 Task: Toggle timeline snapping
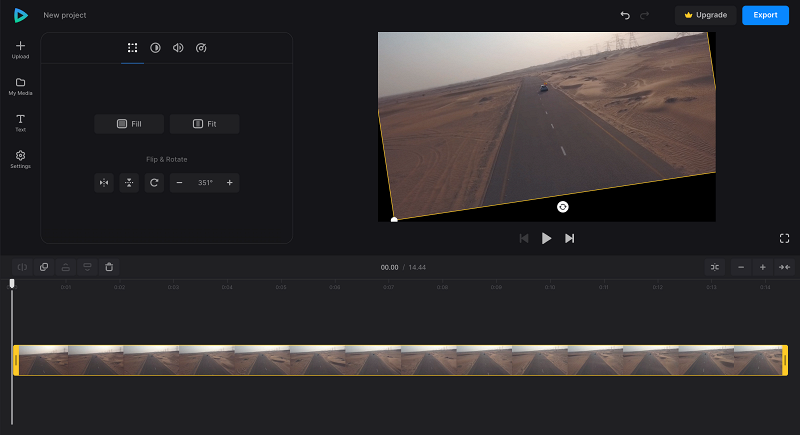pos(715,267)
